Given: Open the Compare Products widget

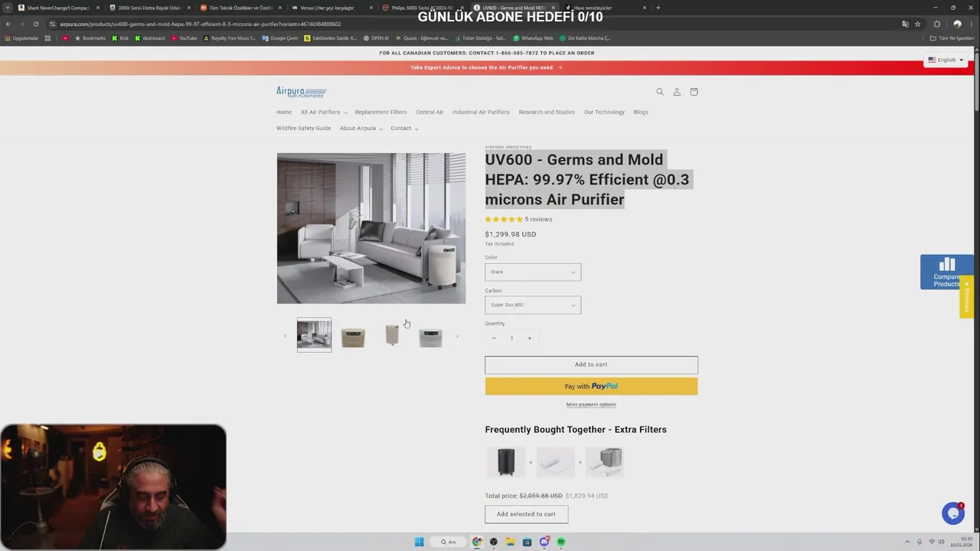Looking at the screenshot, I should coord(946,272).
